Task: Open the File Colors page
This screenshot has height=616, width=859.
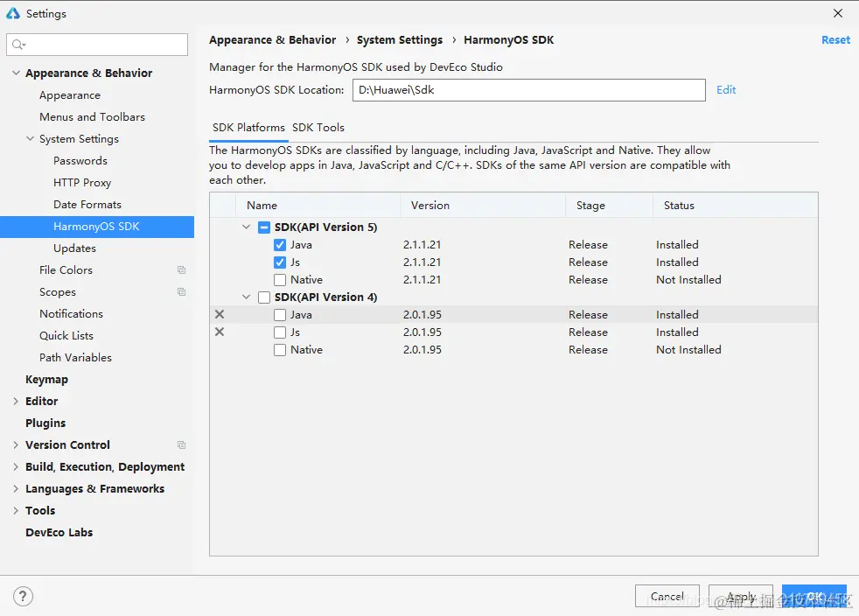Action: (66, 270)
